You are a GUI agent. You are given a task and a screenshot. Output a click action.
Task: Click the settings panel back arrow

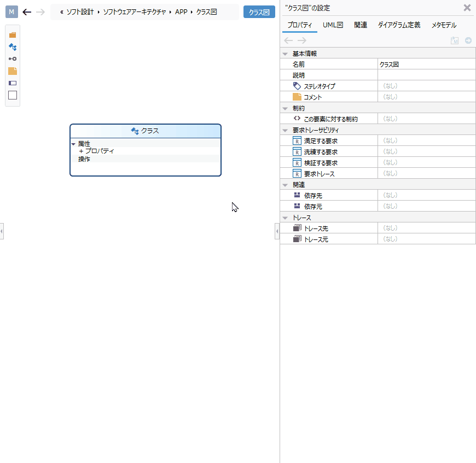tap(288, 40)
